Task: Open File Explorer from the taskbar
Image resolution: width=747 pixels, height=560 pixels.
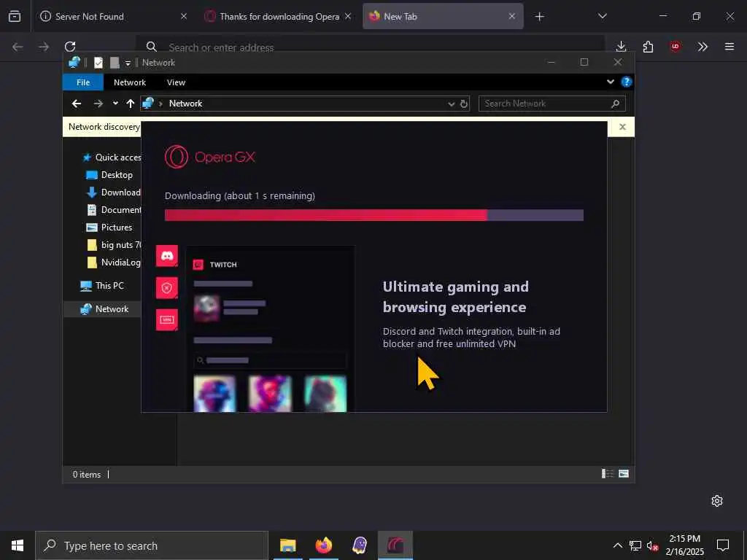Action: click(287, 545)
